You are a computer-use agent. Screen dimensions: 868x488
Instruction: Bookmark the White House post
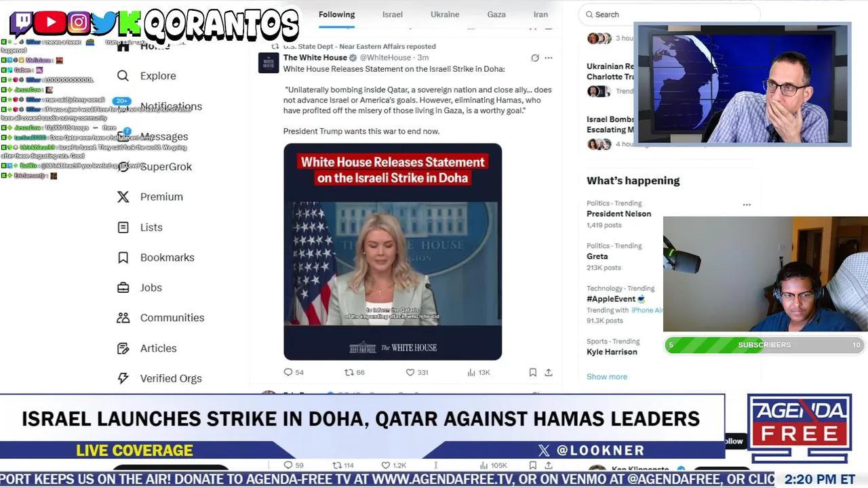tap(533, 372)
